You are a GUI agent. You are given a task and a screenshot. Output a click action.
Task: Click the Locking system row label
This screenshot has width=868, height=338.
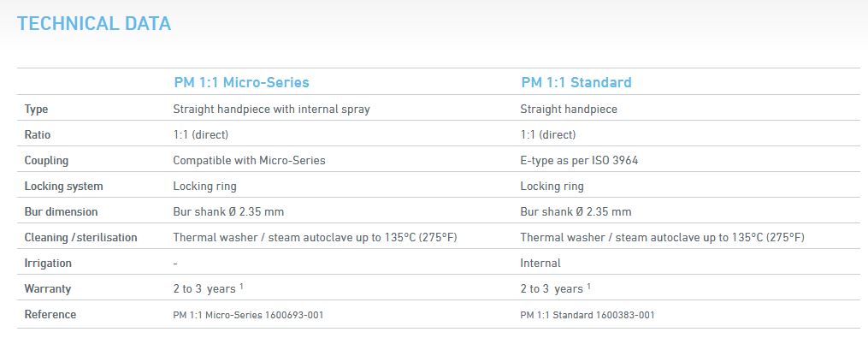pyautogui.click(x=63, y=187)
